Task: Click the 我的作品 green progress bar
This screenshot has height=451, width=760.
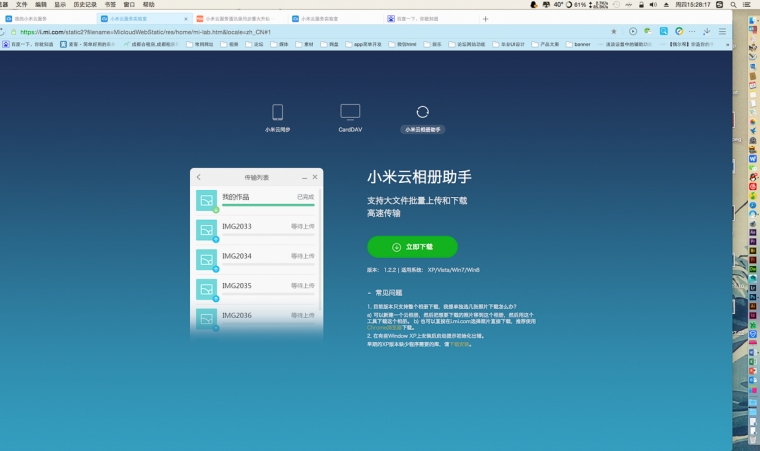Action: pos(268,205)
